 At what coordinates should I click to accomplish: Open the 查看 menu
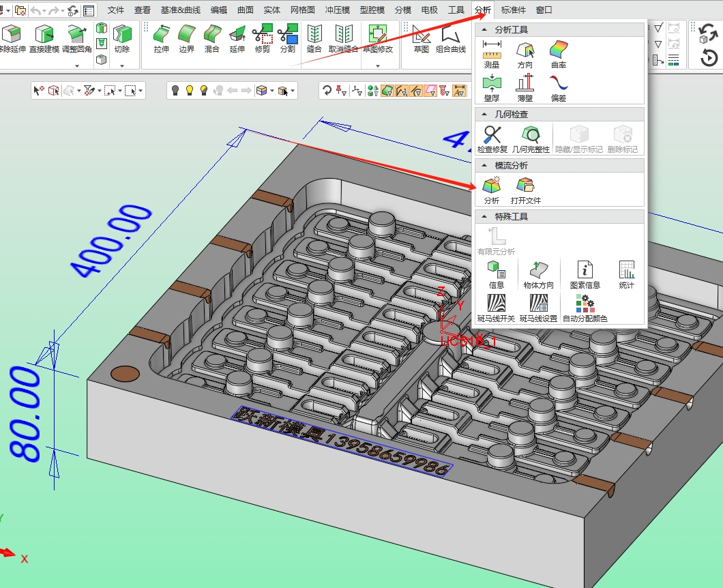click(143, 10)
